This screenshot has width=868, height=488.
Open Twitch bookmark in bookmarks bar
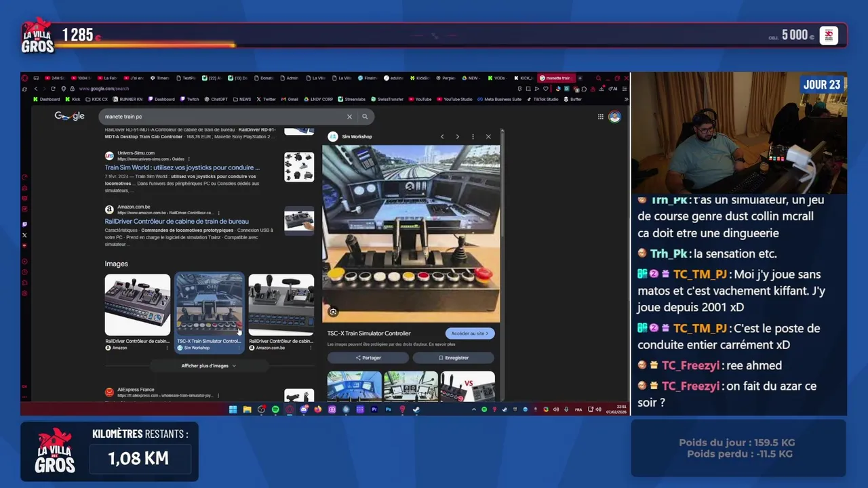click(x=190, y=99)
